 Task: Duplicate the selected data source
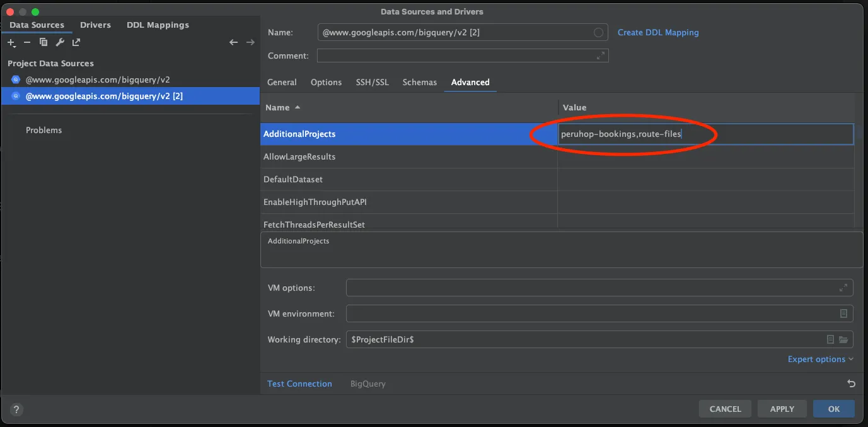click(43, 42)
